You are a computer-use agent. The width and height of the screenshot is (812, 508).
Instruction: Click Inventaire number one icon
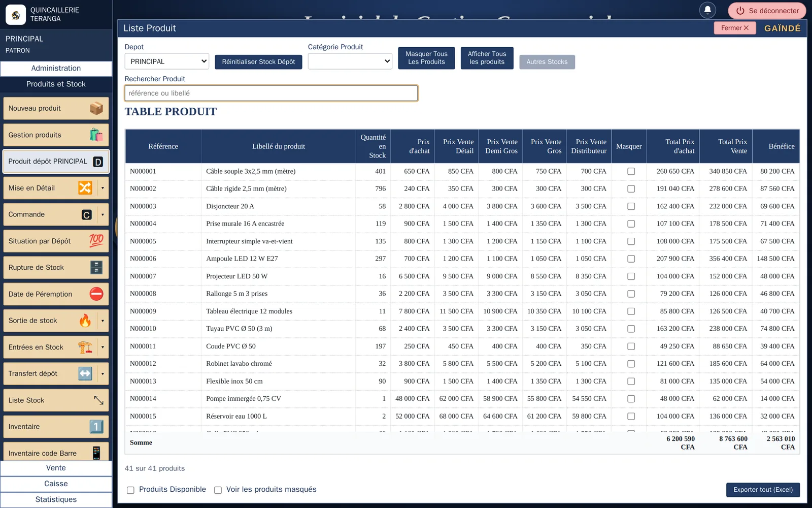[x=96, y=427]
